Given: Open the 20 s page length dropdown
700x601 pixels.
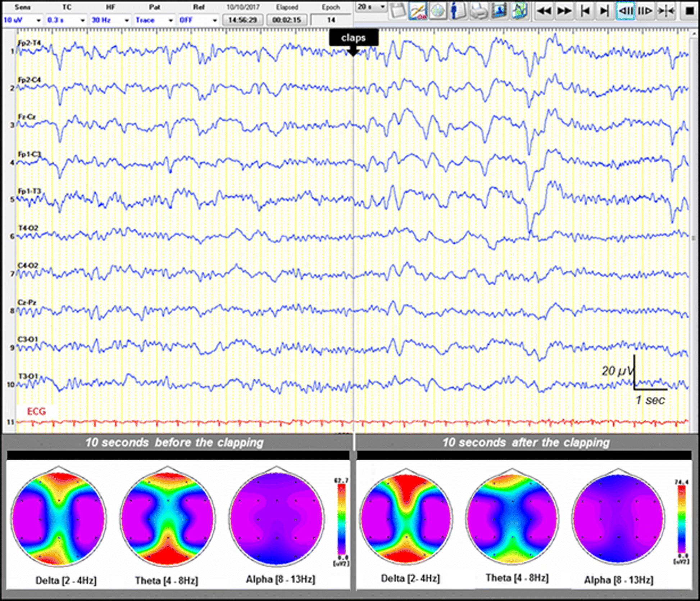Looking at the screenshot, I should coord(371,7).
